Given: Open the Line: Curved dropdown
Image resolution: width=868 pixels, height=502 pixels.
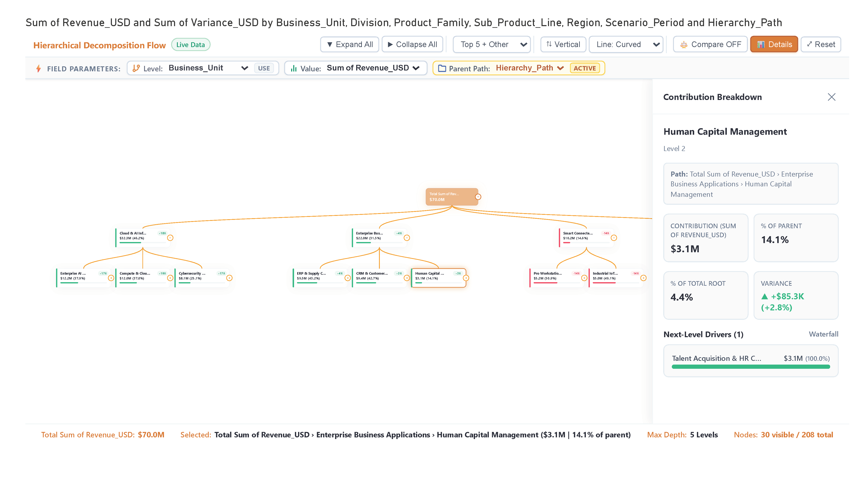Looking at the screenshot, I should (626, 44).
